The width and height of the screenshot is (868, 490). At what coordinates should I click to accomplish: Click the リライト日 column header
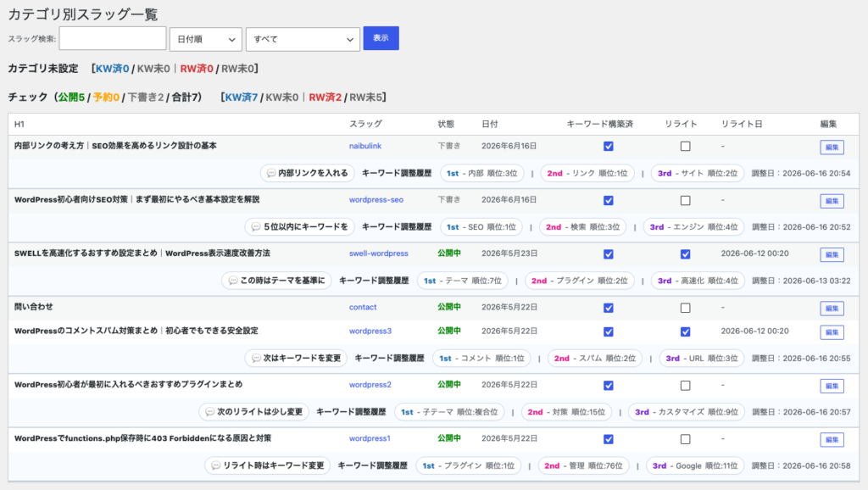742,124
